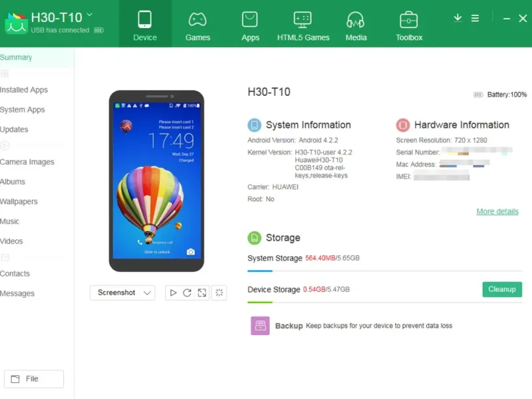This screenshot has height=399, width=532.
Task: Click the Cleanup button
Action: [x=502, y=289]
